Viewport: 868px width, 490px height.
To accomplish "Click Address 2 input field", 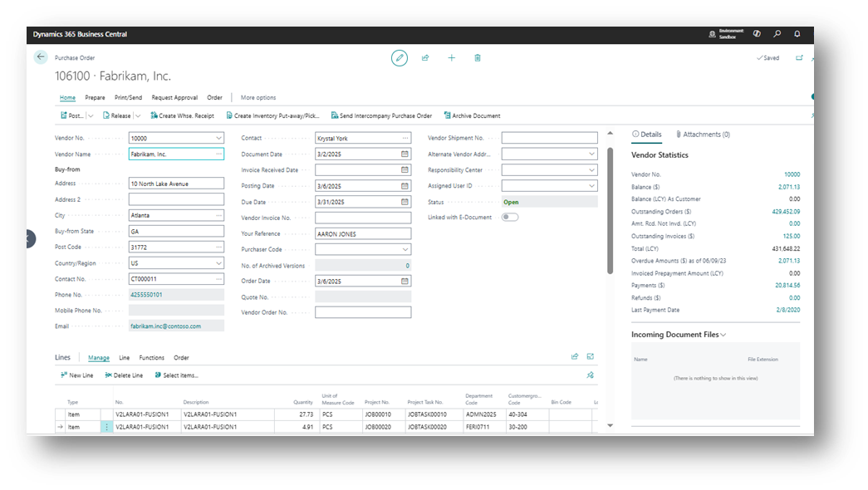I will [x=176, y=199].
